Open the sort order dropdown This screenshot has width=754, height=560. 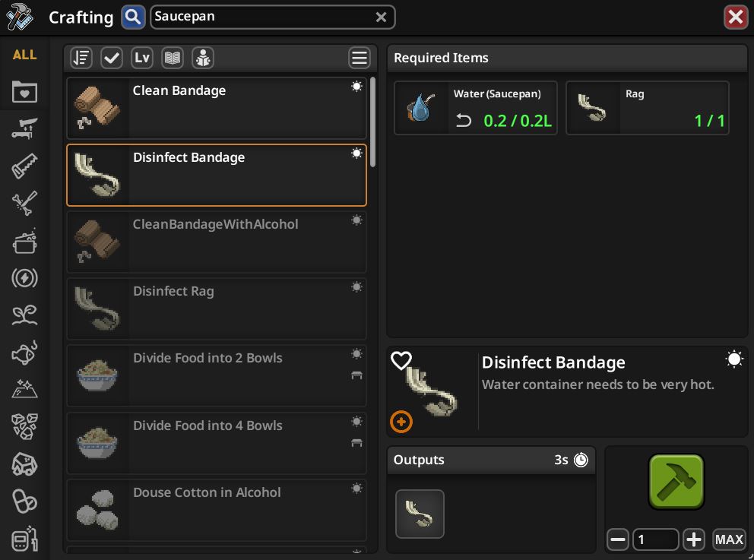pos(81,59)
